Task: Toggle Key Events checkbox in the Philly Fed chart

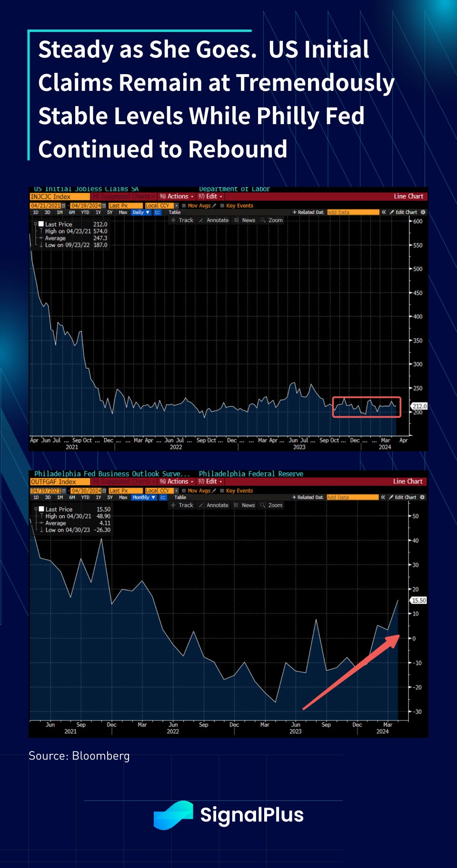Action: [222, 490]
